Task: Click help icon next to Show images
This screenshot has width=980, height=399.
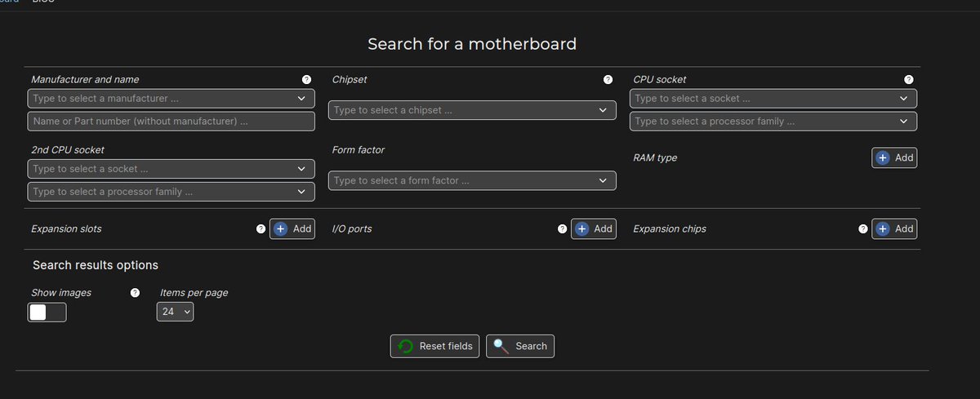Action: [136, 293]
